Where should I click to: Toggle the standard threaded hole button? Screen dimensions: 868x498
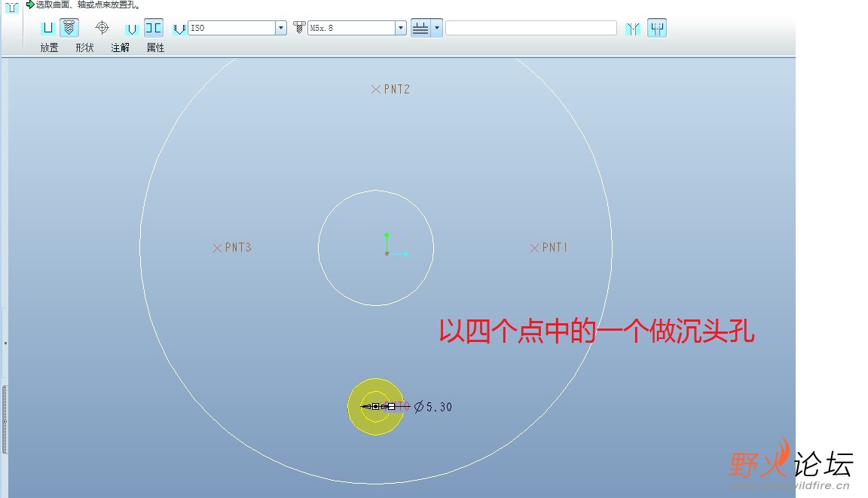(x=69, y=28)
